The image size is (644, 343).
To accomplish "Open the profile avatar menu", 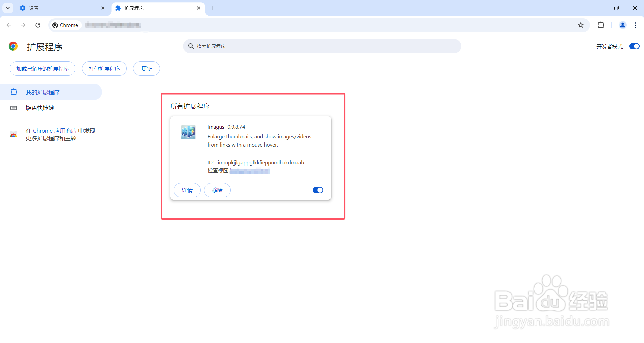I will (622, 25).
